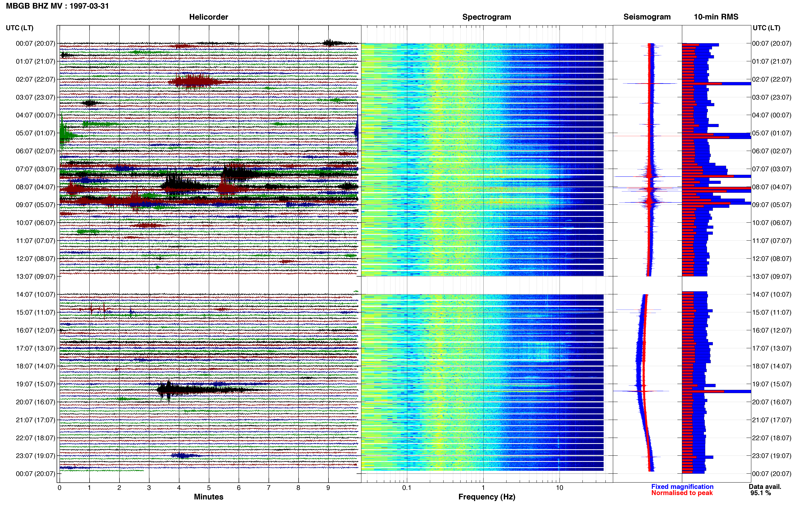Image resolution: width=812 pixels, height=508 pixels.
Task: Click the minute tick label 9
Action: [328, 488]
